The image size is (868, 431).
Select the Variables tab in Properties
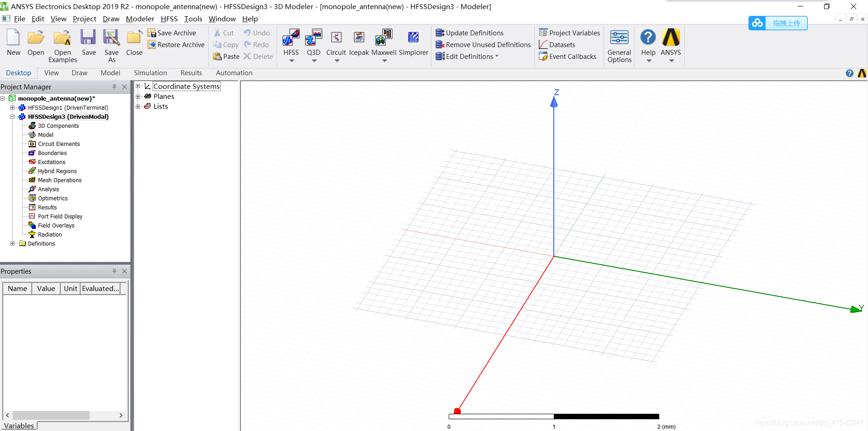tap(19, 426)
